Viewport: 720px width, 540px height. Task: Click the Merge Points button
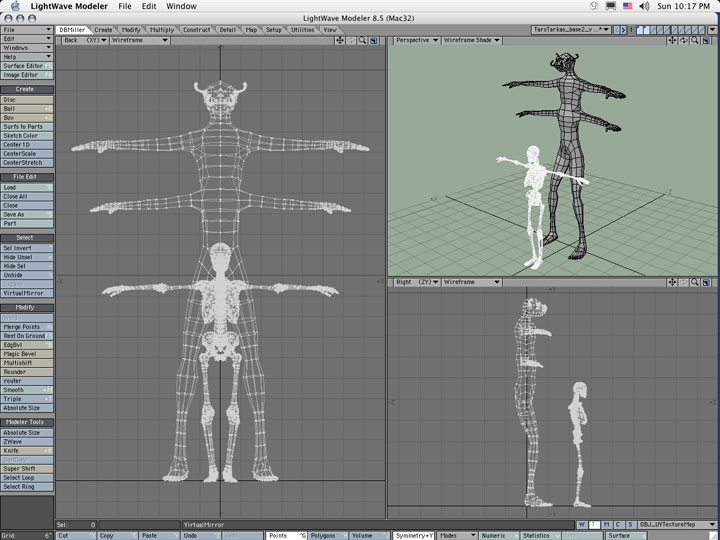[27, 327]
